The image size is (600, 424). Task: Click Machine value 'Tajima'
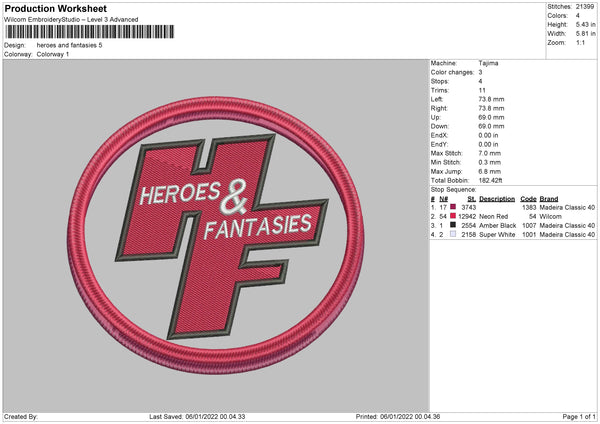click(x=488, y=63)
